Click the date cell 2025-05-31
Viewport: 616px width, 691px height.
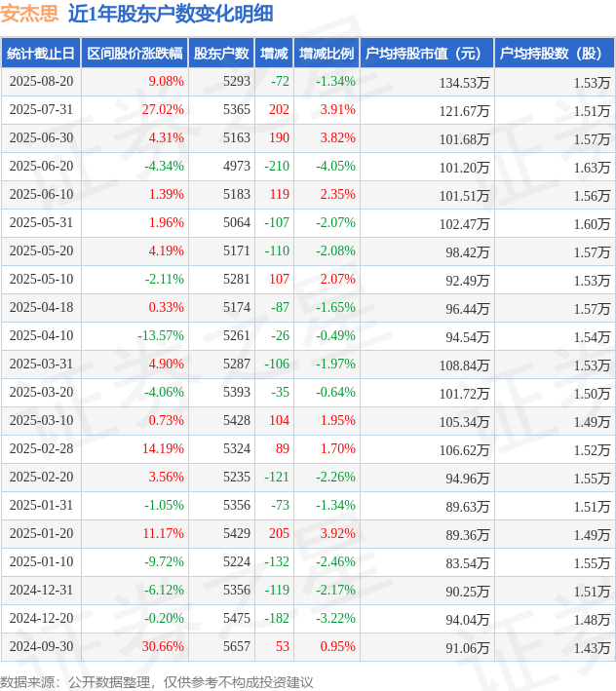(x=41, y=222)
